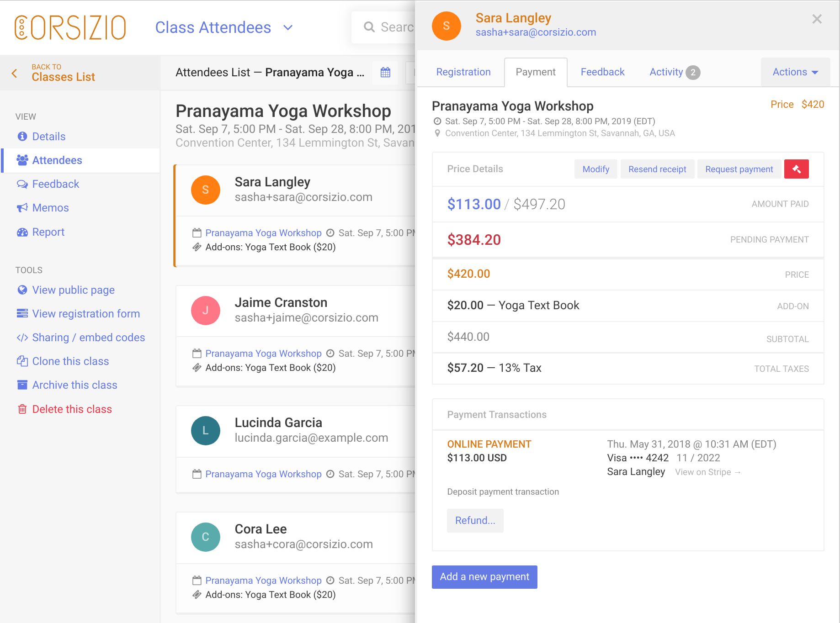The image size is (840, 623).
Task: Switch to the Registration tab
Action: 463,72
